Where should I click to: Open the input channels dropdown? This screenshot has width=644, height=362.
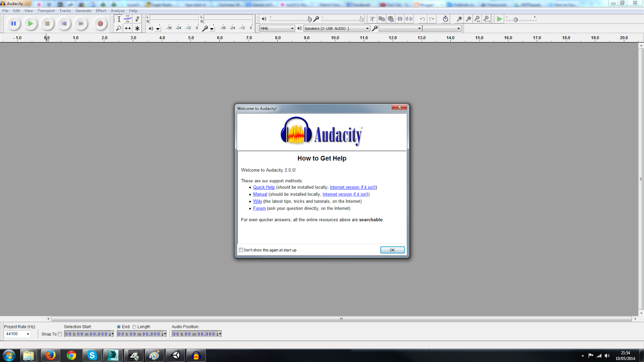[442, 29]
